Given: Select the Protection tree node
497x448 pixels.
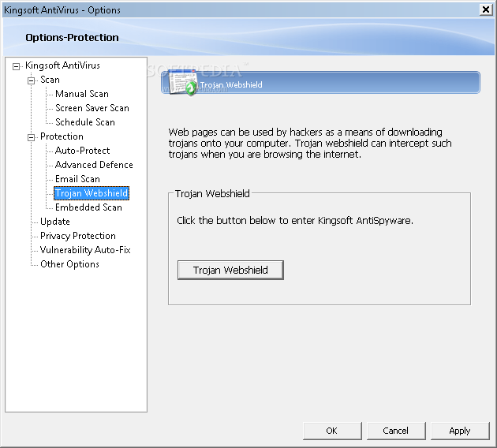Looking at the screenshot, I should point(62,136).
